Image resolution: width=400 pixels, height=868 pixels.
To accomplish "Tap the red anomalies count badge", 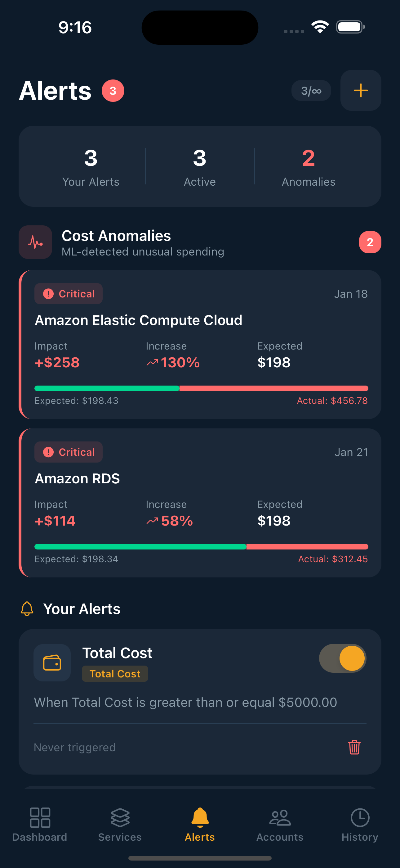I will pyautogui.click(x=370, y=242).
